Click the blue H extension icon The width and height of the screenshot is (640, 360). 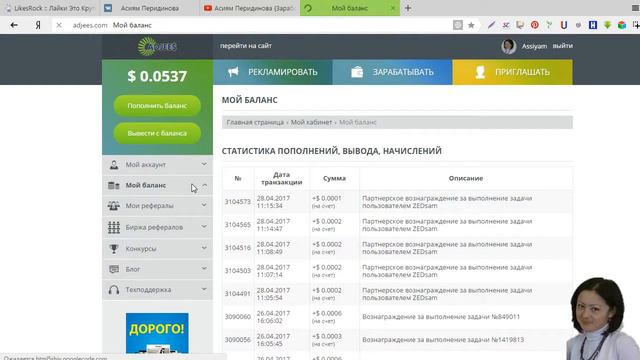tap(593, 25)
